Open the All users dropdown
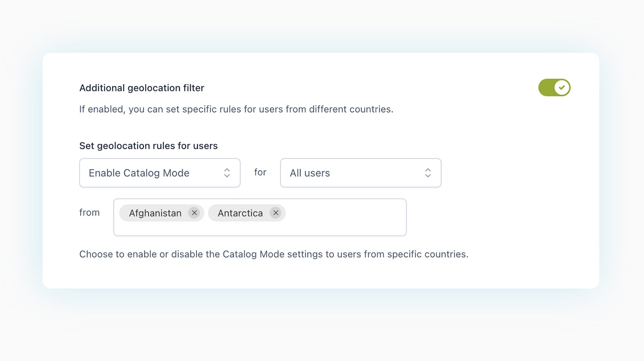The width and height of the screenshot is (644, 361). (x=360, y=173)
